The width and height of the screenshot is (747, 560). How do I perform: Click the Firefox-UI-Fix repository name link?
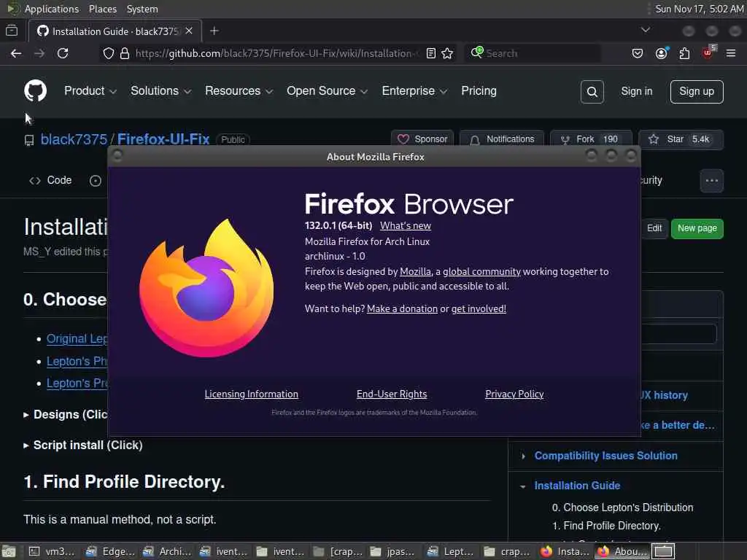[163, 139]
